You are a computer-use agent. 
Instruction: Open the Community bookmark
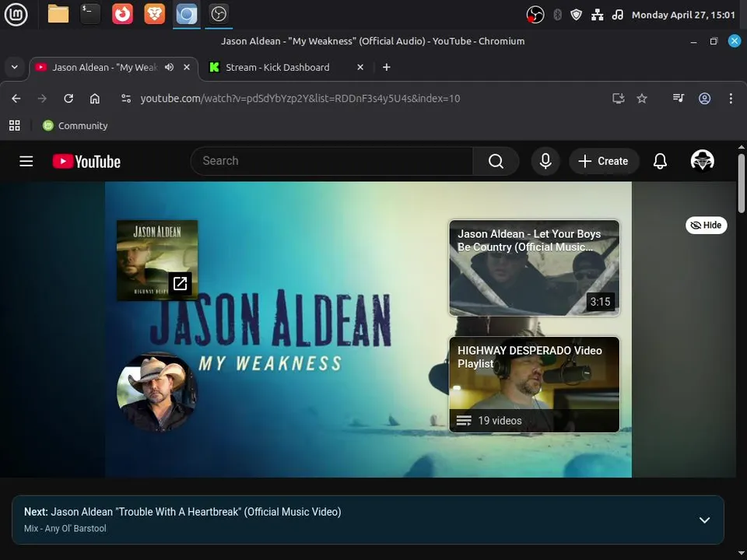[x=75, y=126]
